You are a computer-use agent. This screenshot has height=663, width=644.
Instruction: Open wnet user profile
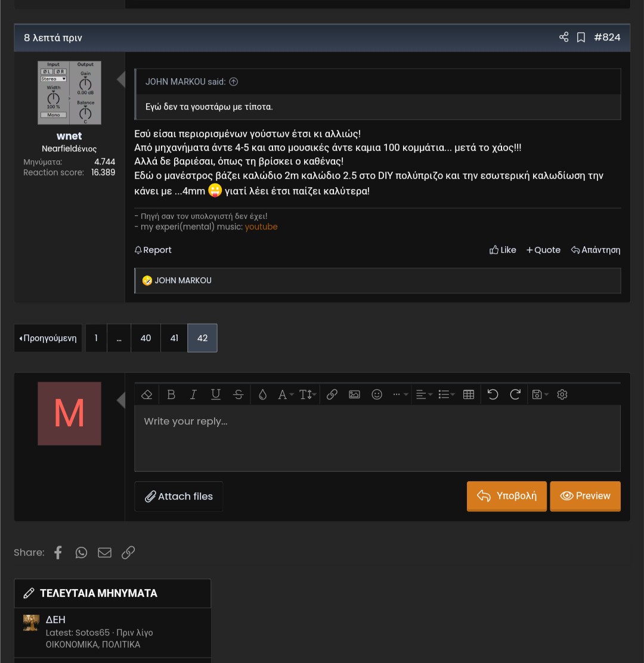[x=69, y=136]
